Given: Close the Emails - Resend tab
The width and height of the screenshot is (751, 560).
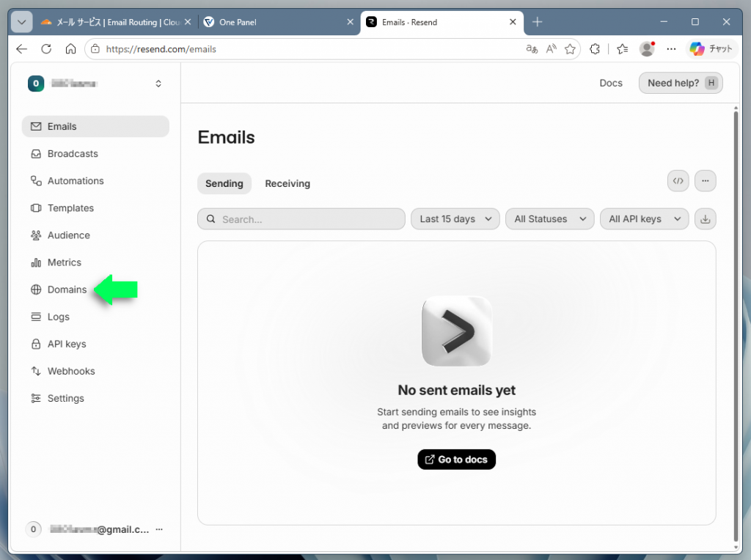Looking at the screenshot, I should pos(513,22).
